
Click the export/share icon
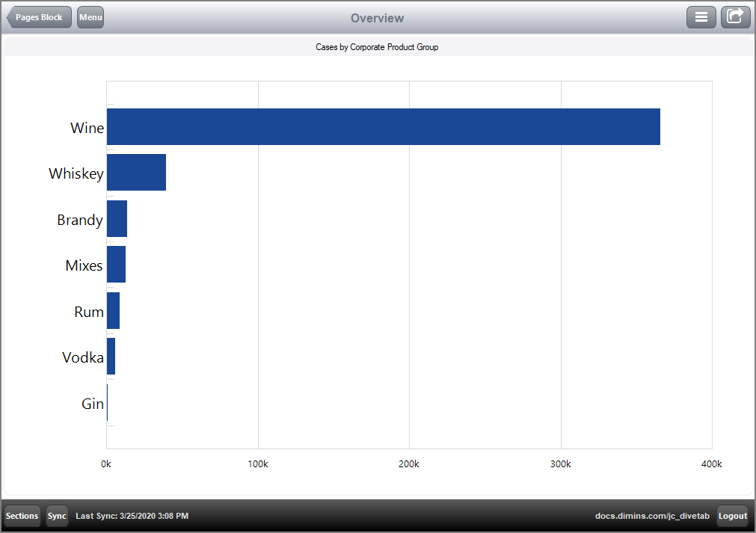[x=735, y=16]
